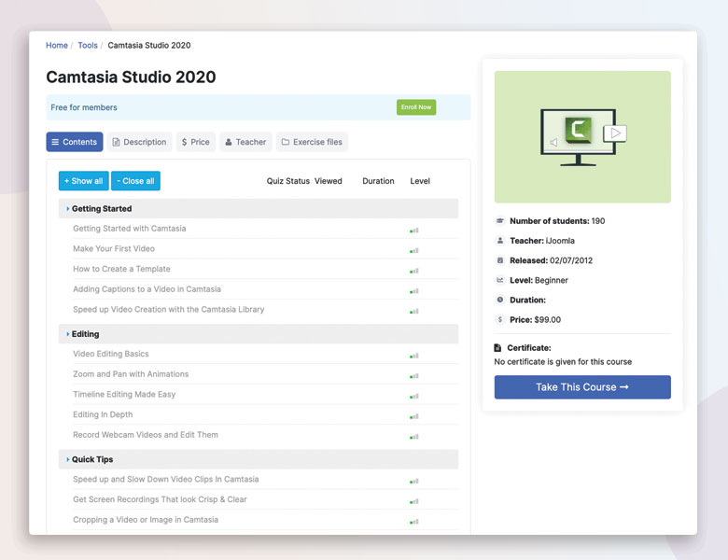Screen dimensions: 728x560
Task: Open the Tools breadcrumb link
Action: click(x=88, y=45)
